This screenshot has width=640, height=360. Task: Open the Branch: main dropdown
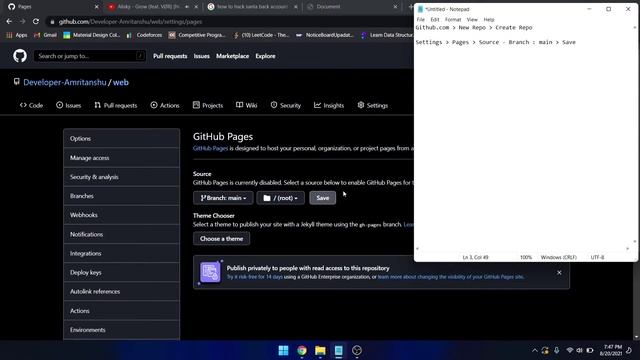click(x=223, y=198)
